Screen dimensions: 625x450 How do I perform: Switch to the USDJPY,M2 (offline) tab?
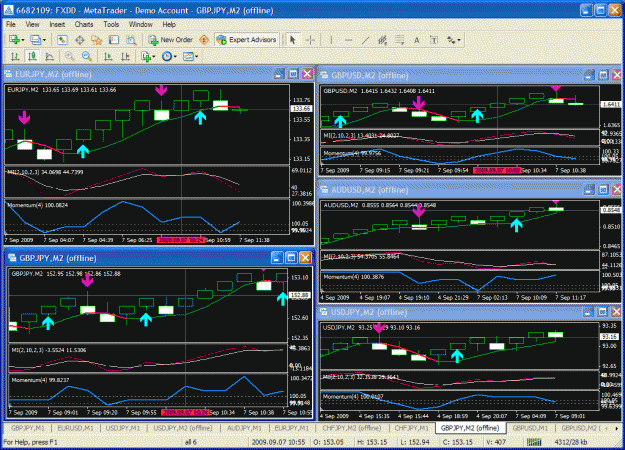(183, 428)
